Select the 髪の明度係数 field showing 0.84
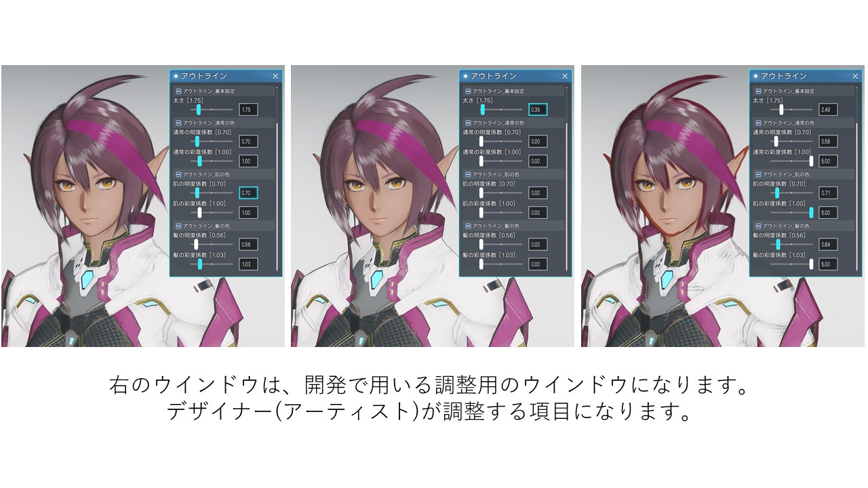This screenshot has height=488, width=868. (827, 244)
